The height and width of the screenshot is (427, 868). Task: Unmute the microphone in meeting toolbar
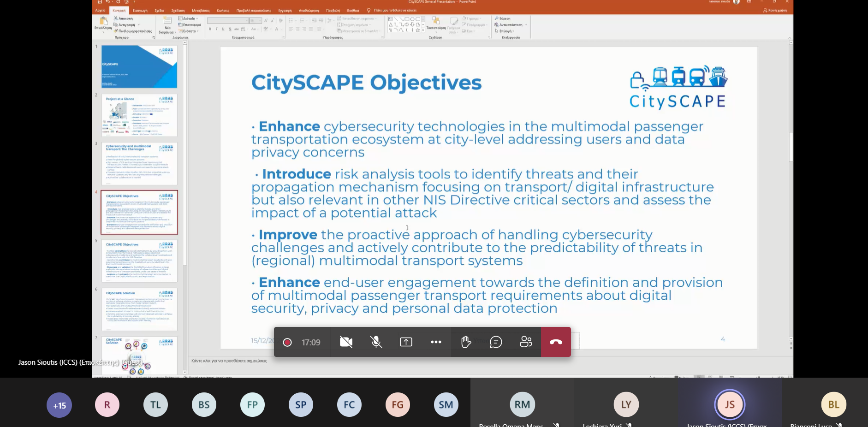point(376,342)
